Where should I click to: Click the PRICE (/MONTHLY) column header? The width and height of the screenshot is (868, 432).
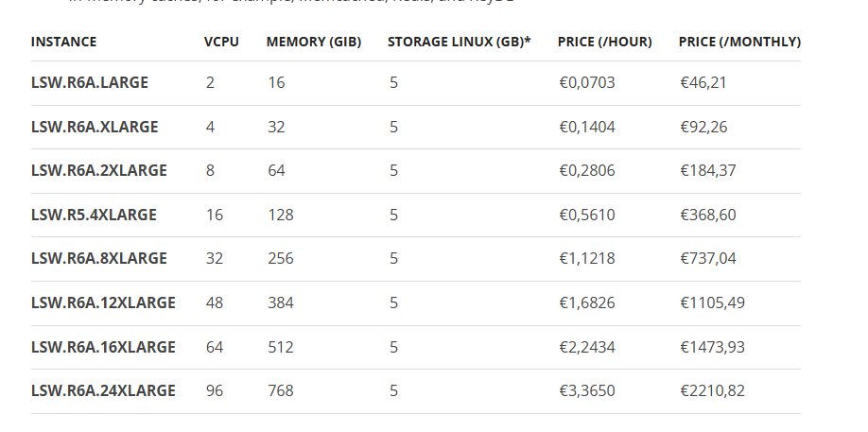(740, 42)
